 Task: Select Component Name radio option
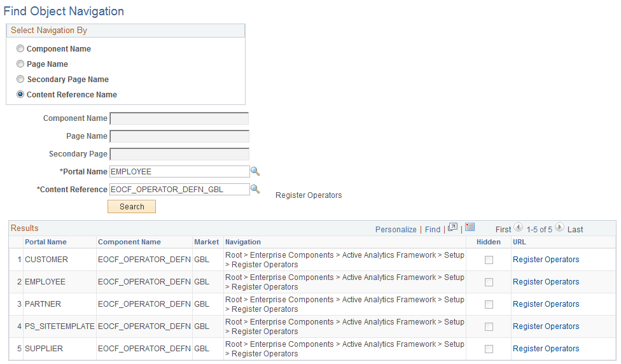20,48
